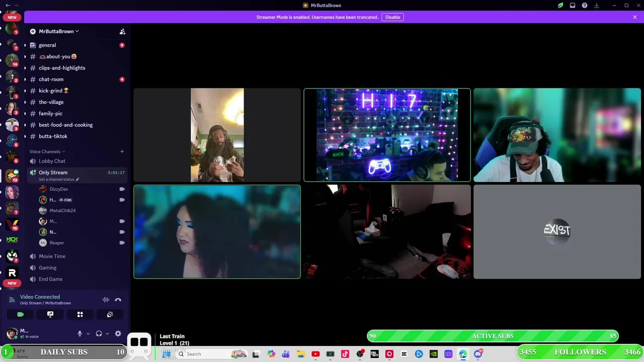Viewport: 644px width, 362px height.
Task: Select the Only Stream voice channel
Action: point(76,175)
